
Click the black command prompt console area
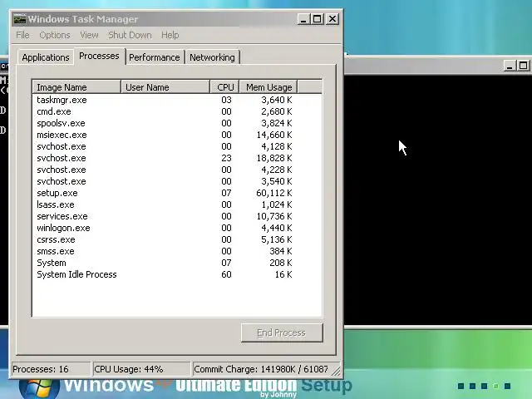[438, 200]
